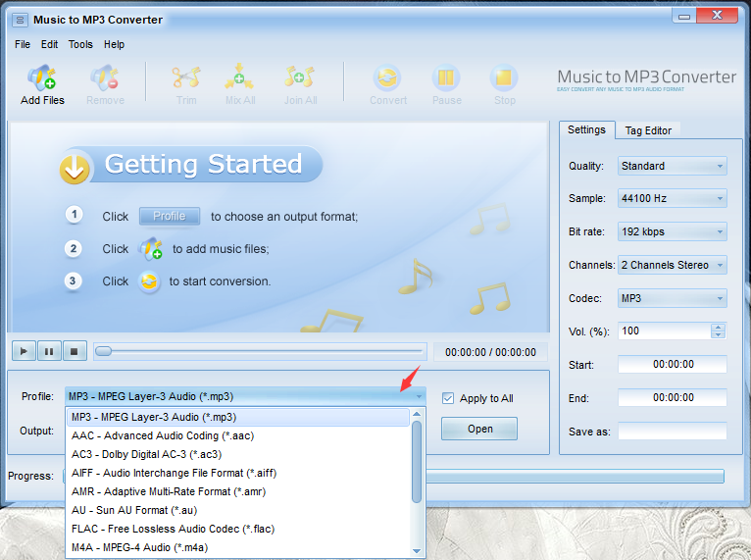The image size is (751, 560).
Task: Toggle the Apply to All checkbox
Action: [448, 398]
